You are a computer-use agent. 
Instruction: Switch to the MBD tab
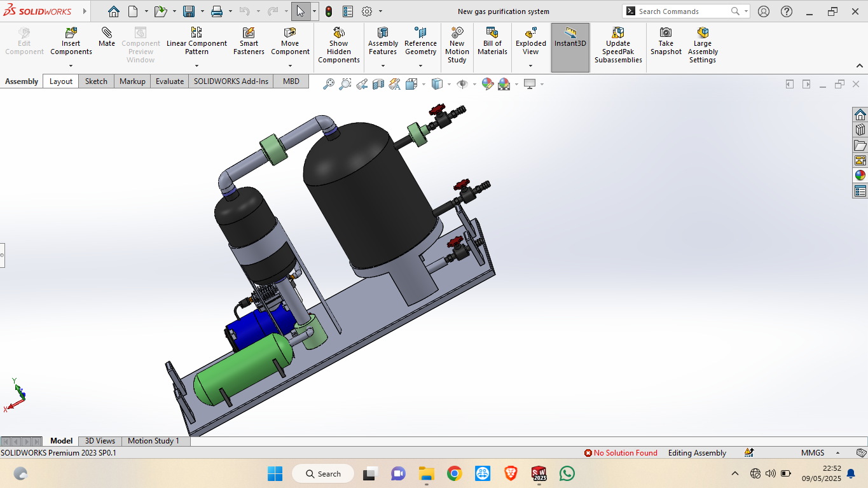291,81
